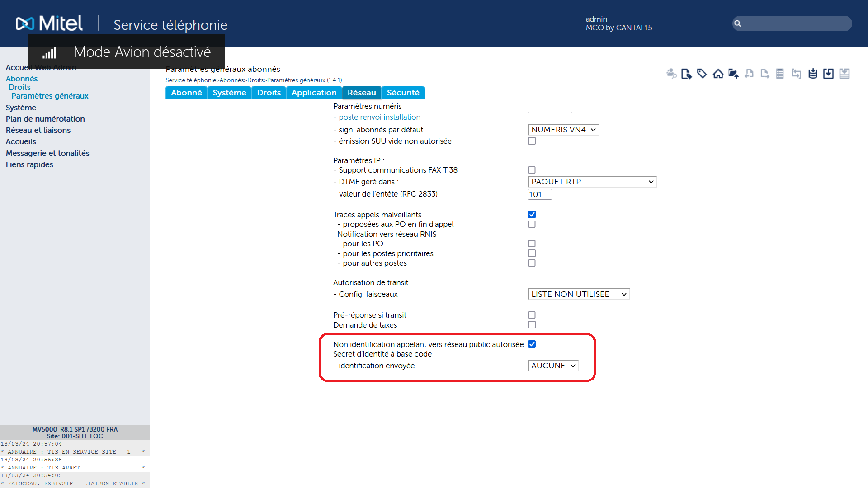Click log line 'ANNUAIRE : TIS EN SERVICE SITE'
This screenshot has width=868, height=488.
(x=73, y=452)
